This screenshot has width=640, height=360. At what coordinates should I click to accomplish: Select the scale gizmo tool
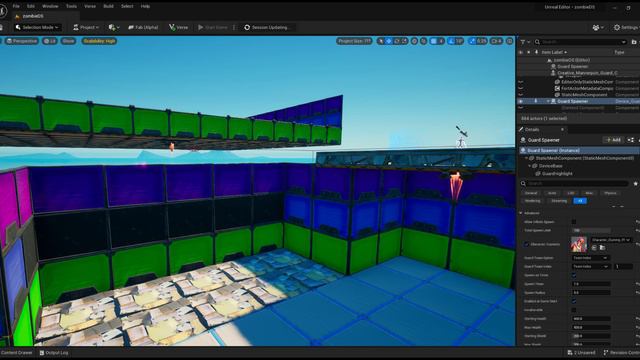coord(404,41)
